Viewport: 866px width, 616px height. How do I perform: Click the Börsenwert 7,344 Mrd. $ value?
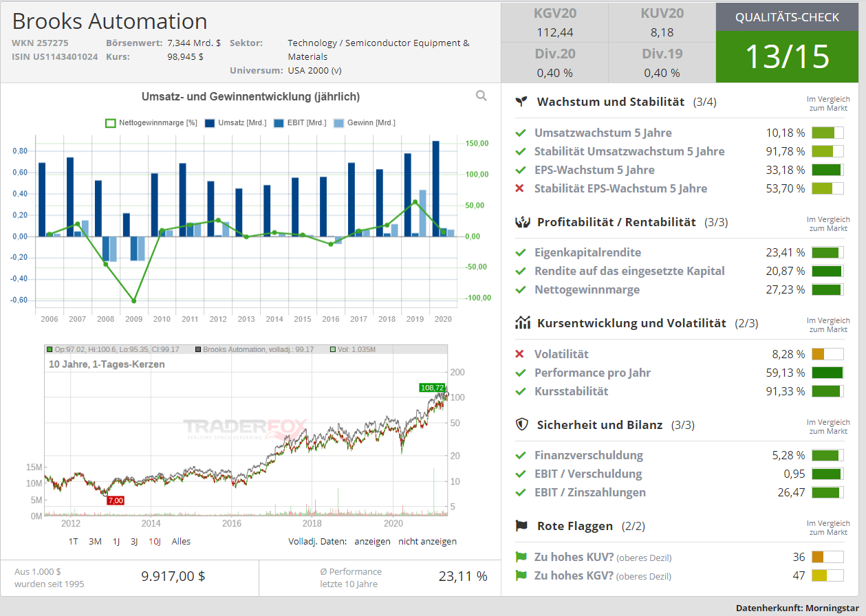click(x=194, y=43)
